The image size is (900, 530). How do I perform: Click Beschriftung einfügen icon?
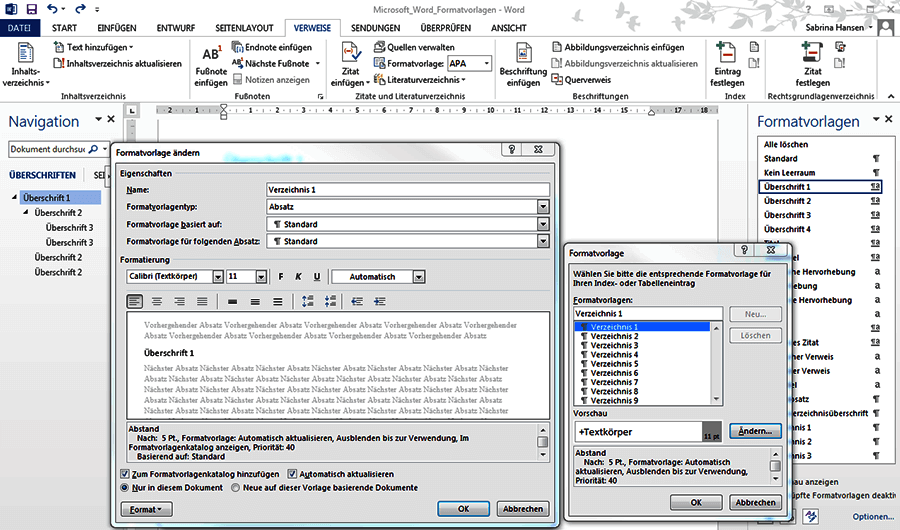point(522,53)
